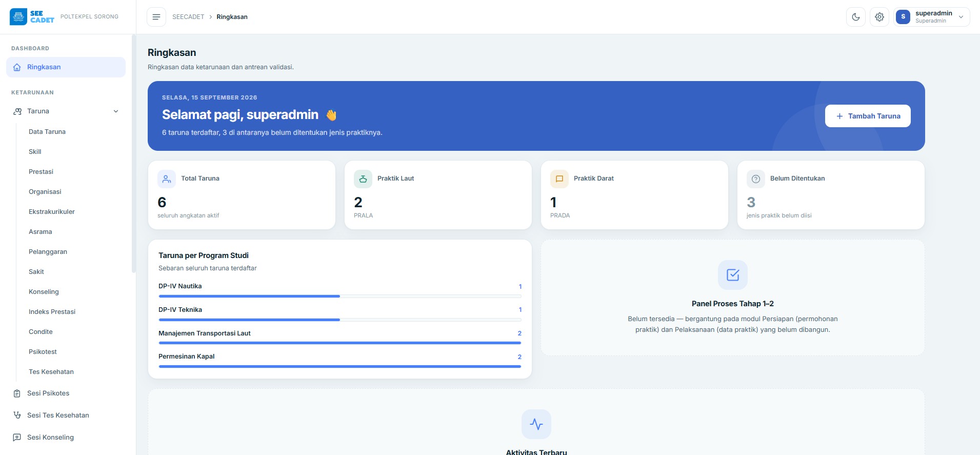Image resolution: width=980 pixels, height=455 pixels.
Task: Select Asrama in the sidebar
Action: 41,232
